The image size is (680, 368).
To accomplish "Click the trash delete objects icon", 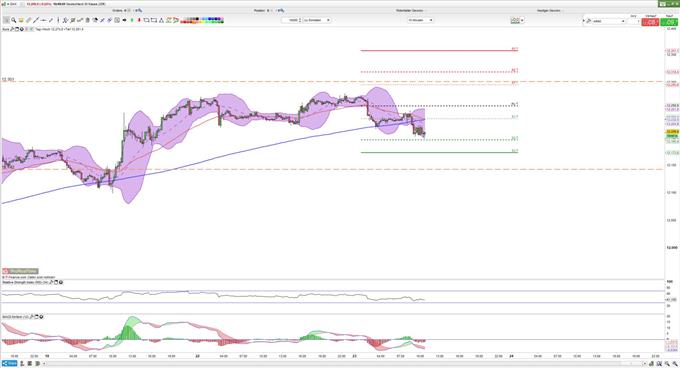I will click(x=88, y=20).
